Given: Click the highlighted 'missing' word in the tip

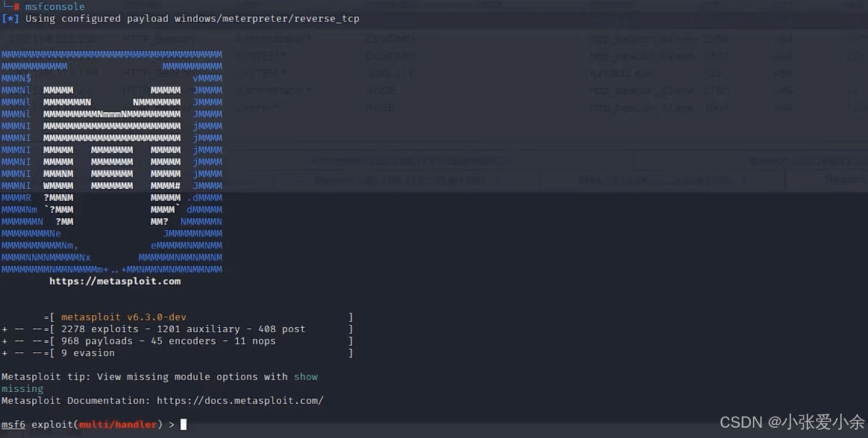Looking at the screenshot, I should click(23, 389).
